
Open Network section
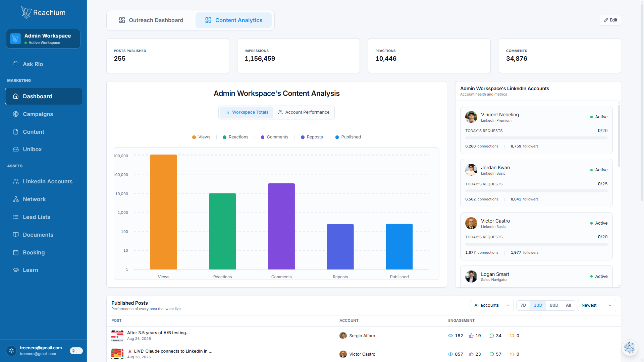[x=43, y=199]
